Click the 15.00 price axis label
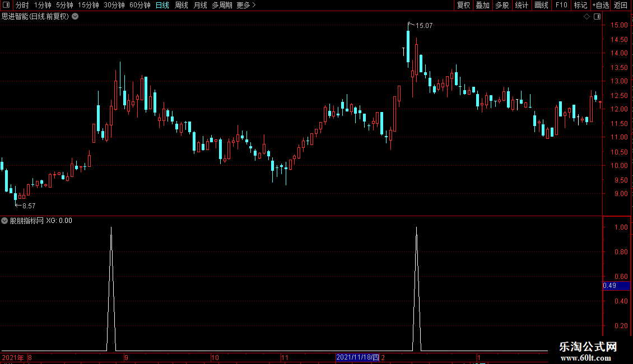Image resolution: width=633 pixels, height=364 pixels. (x=619, y=25)
